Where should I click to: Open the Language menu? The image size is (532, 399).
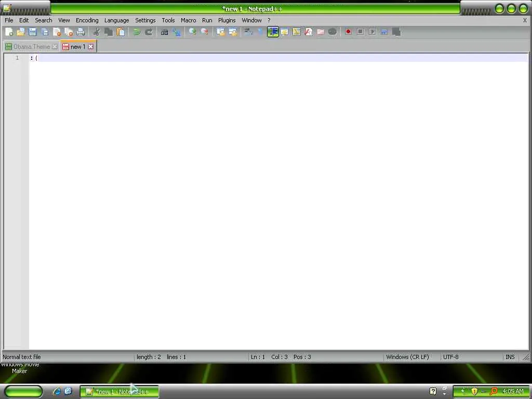tap(117, 20)
